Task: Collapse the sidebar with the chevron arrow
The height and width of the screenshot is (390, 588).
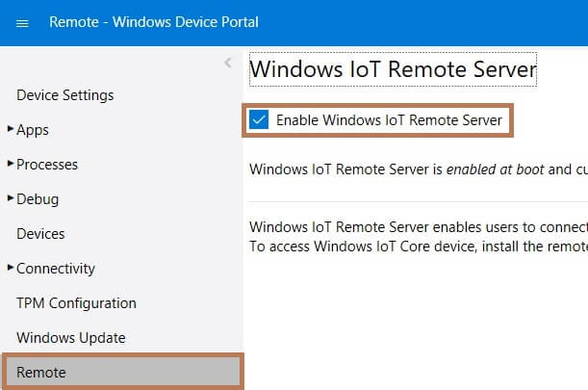Action: pyautogui.click(x=228, y=63)
